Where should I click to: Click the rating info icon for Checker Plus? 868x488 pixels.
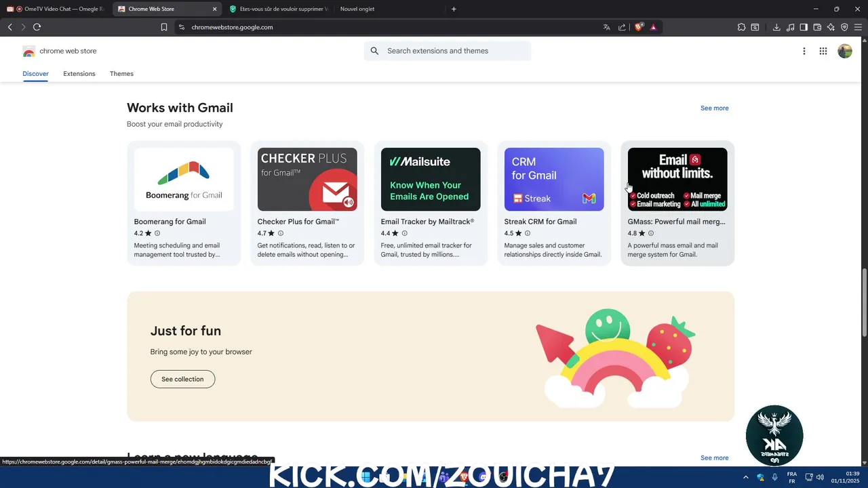click(281, 233)
